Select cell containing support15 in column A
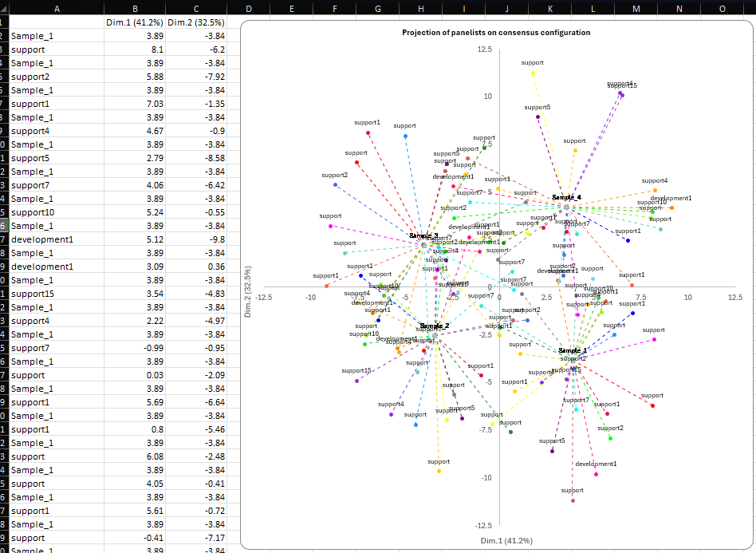756x553 pixels. (x=33, y=294)
